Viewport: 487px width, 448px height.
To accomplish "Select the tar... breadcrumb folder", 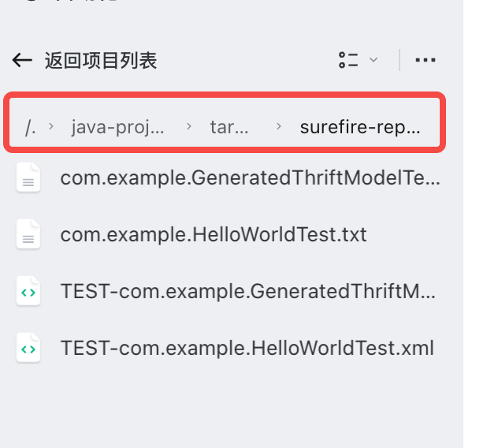I will (229, 127).
